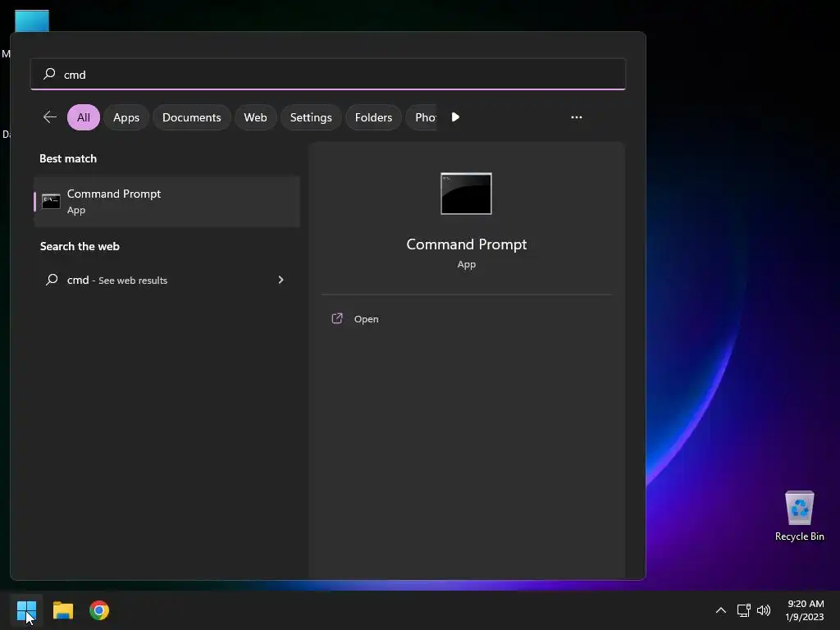Click the Search the web heading

80,246
